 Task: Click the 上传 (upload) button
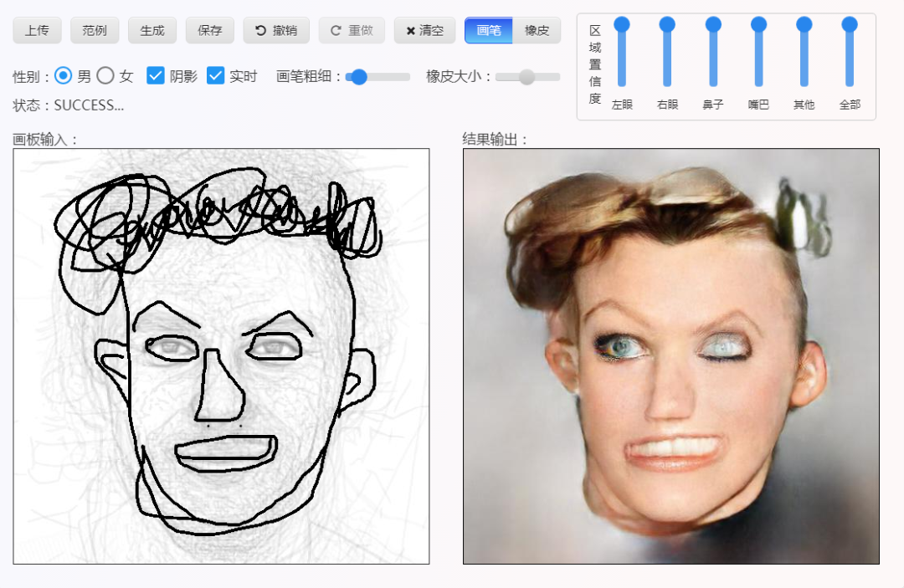tap(37, 31)
